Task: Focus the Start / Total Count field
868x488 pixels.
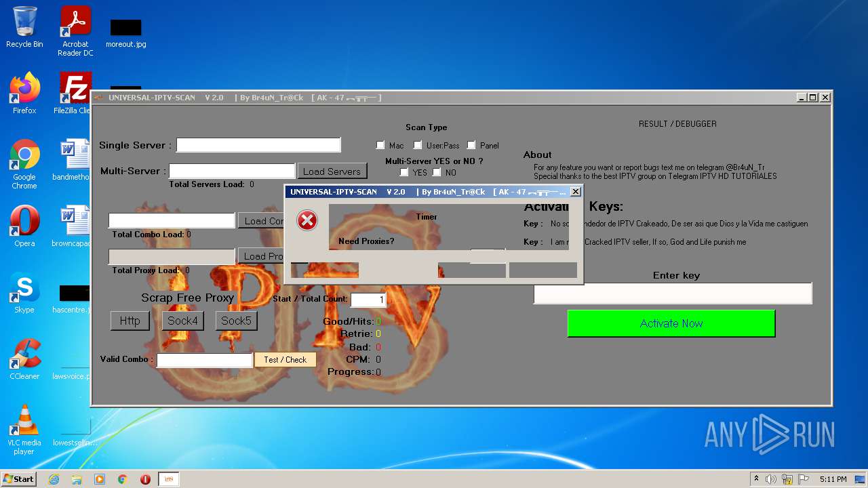Action: (x=368, y=300)
